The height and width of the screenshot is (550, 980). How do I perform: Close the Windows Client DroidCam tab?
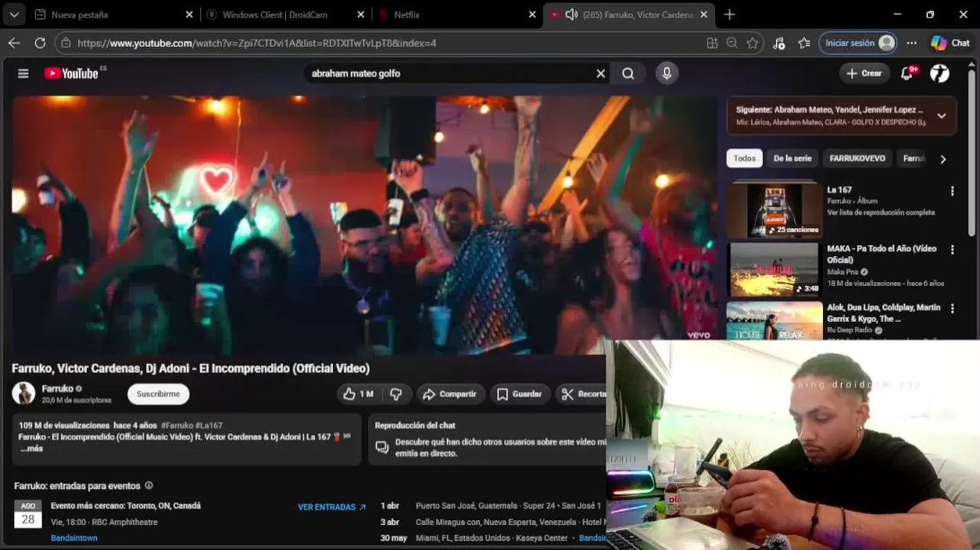361,15
